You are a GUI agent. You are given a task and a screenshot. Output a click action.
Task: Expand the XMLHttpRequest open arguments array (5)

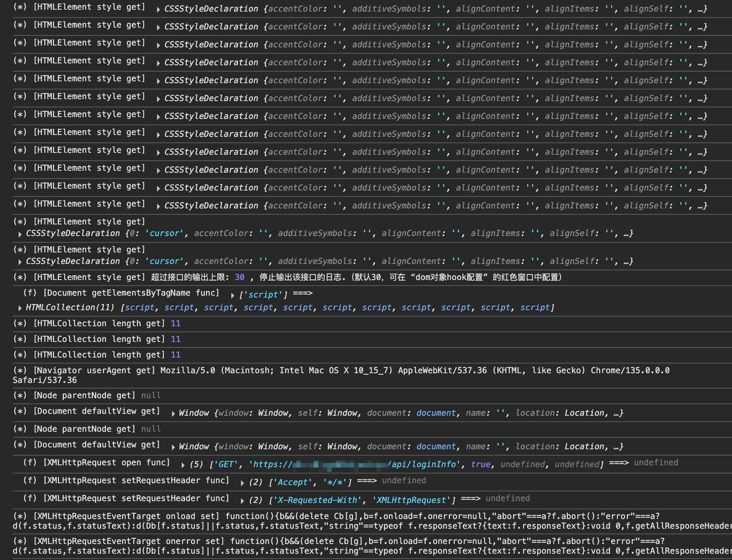point(183,465)
